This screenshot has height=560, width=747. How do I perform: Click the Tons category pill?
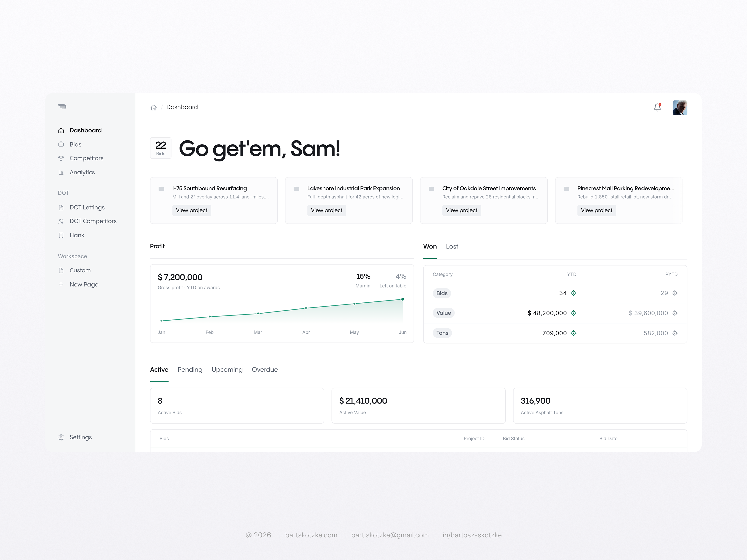point(442,333)
